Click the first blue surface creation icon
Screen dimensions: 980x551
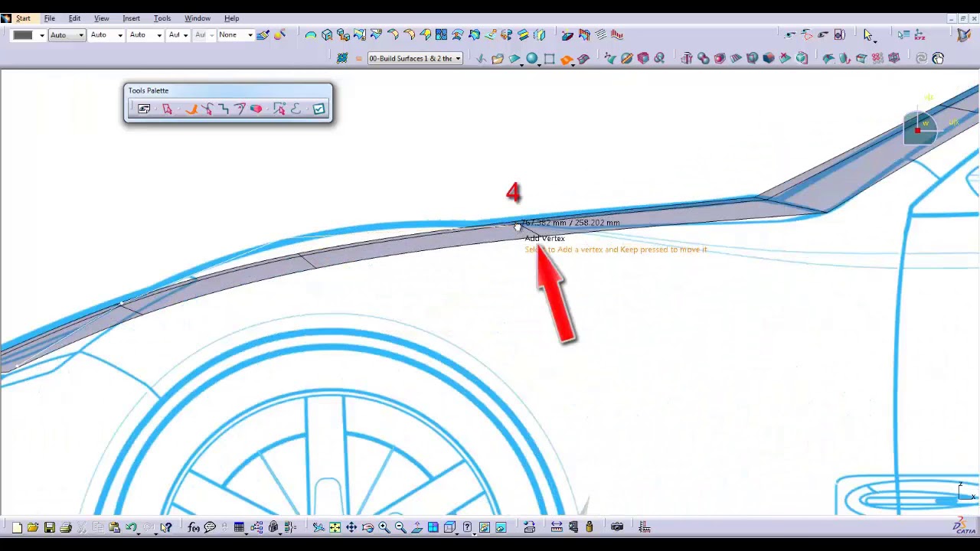click(x=311, y=34)
